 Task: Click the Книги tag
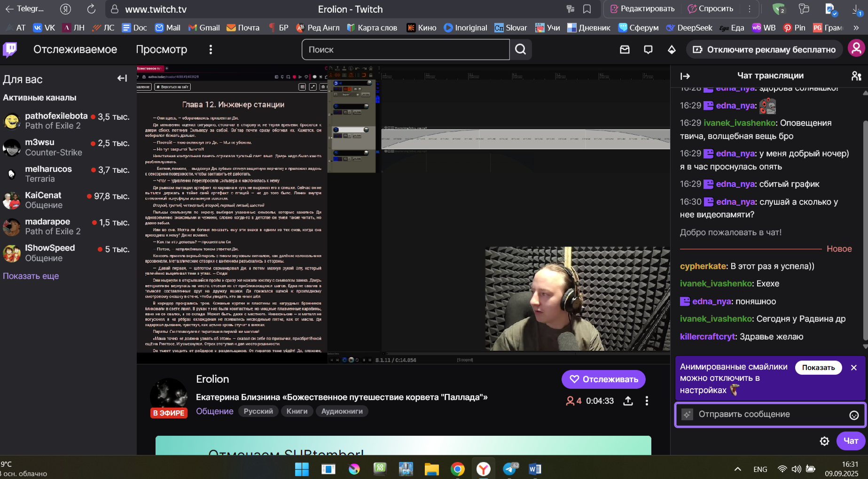pyautogui.click(x=297, y=411)
